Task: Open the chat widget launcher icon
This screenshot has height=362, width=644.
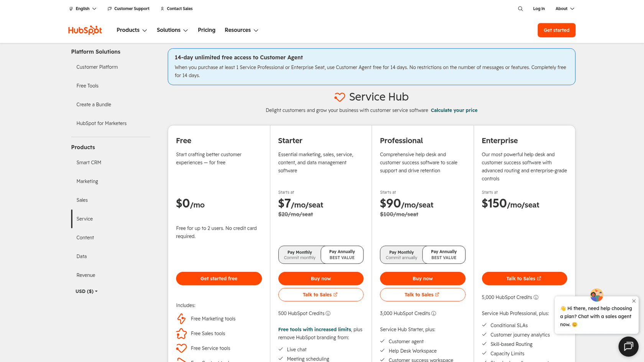Action: pos(628,346)
